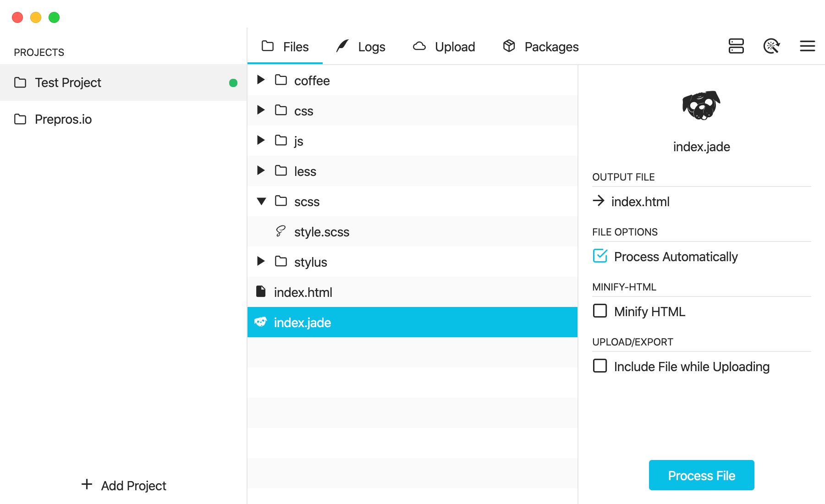This screenshot has height=504, width=825.
Task: Check Include File while Uploading
Action: click(600, 366)
